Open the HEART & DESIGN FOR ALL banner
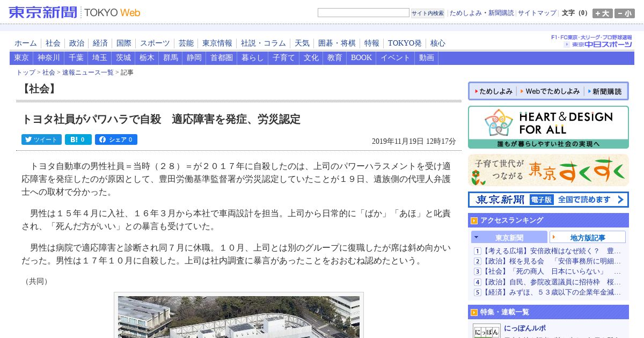The height and width of the screenshot is (338, 644). [548, 127]
